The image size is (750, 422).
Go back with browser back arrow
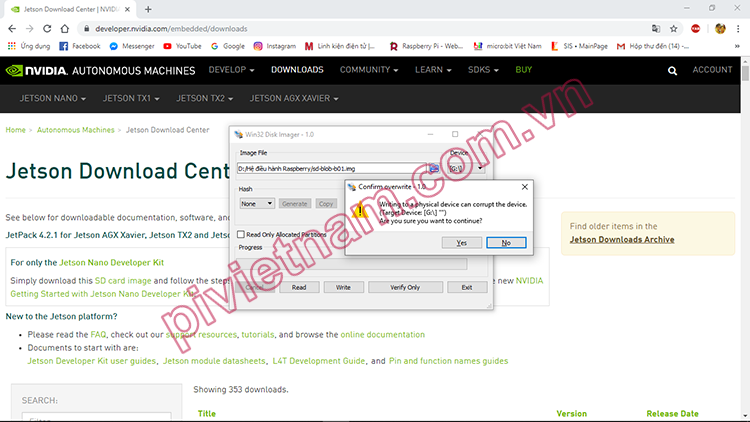pos(12,29)
